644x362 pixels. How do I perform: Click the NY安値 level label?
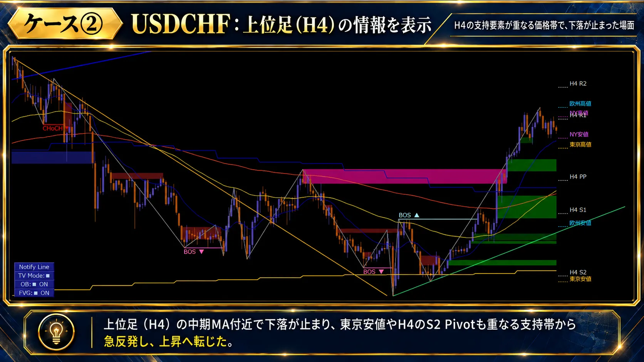point(579,134)
